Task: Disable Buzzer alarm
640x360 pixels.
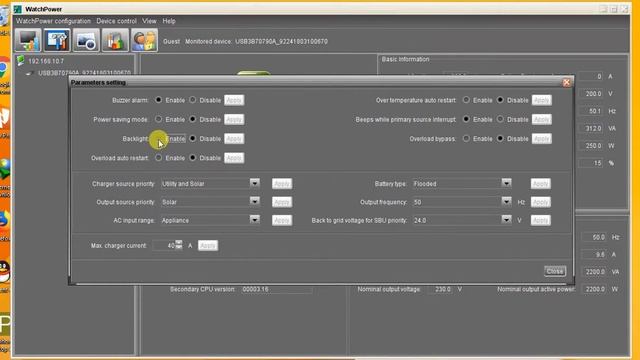Action: point(193,100)
